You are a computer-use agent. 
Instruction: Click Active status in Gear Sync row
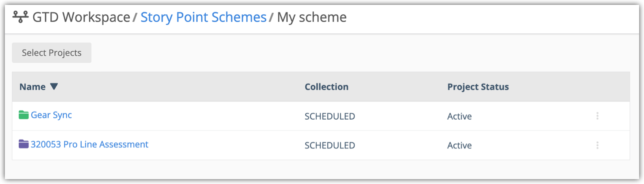pyautogui.click(x=459, y=116)
